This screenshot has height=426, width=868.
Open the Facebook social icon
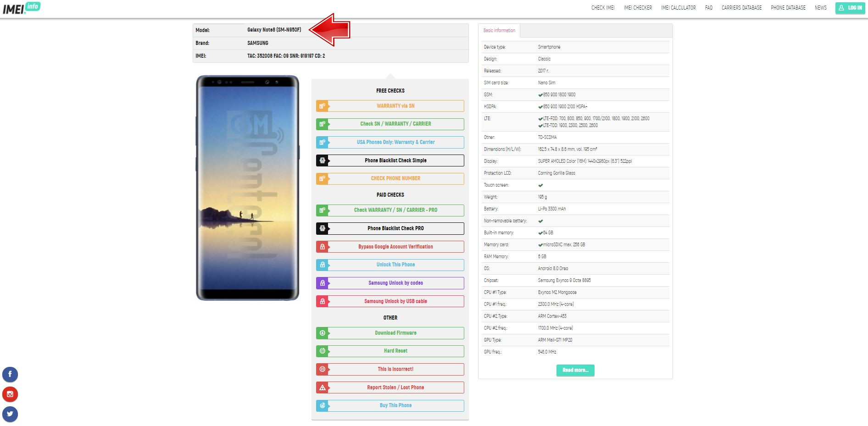10,374
